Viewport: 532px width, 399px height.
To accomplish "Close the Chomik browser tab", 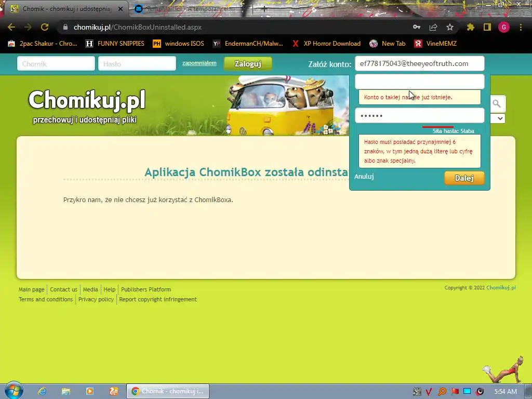I will click(121, 9).
